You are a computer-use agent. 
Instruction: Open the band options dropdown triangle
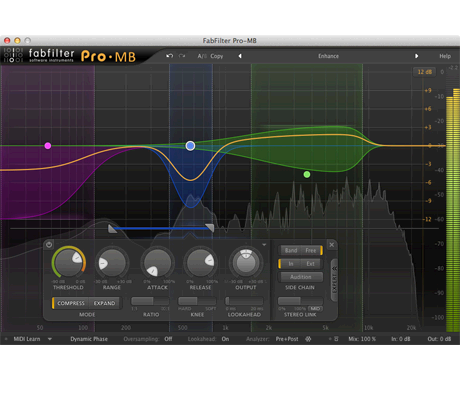coord(264,245)
